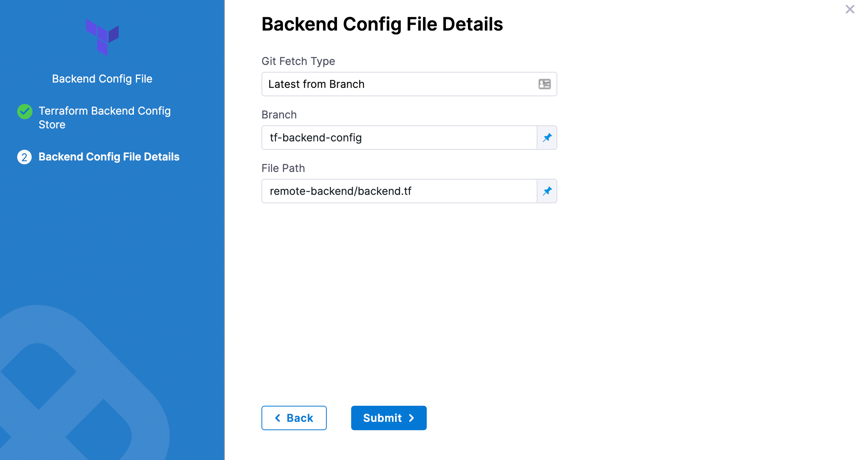Image resolution: width=868 pixels, height=460 pixels.
Task: Select the Backend Config File Details step
Action: click(x=109, y=157)
